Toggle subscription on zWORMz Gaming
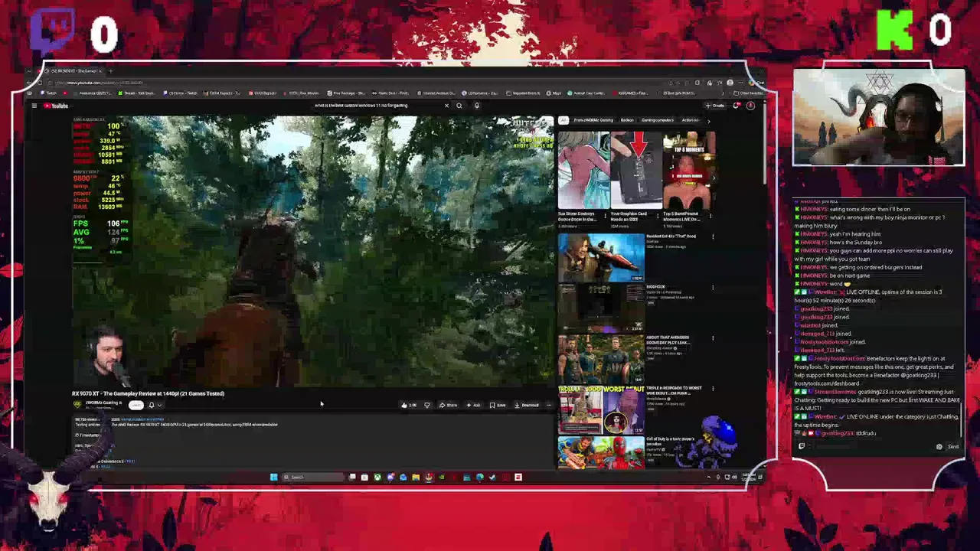Image resolution: width=980 pixels, height=551 pixels. (x=136, y=405)
